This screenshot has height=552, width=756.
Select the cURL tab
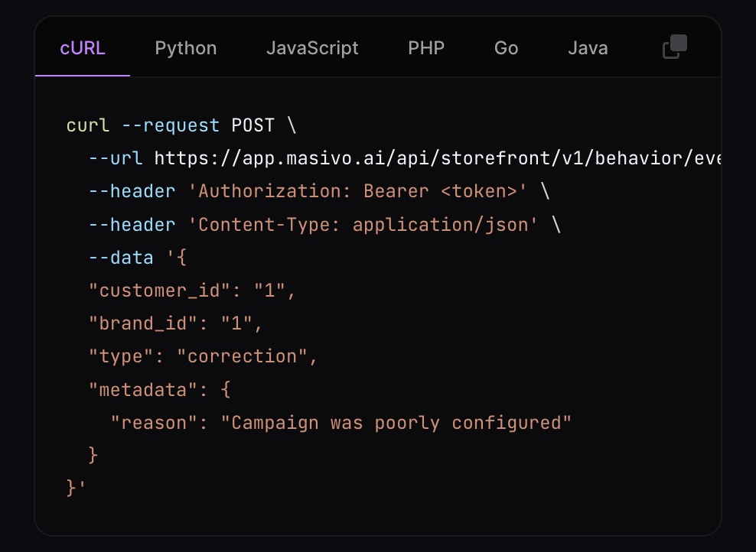(83, 48)
